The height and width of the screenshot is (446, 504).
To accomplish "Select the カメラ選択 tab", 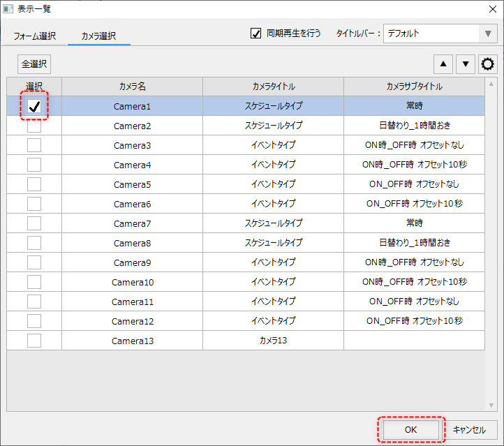I will tap(98, 36).
